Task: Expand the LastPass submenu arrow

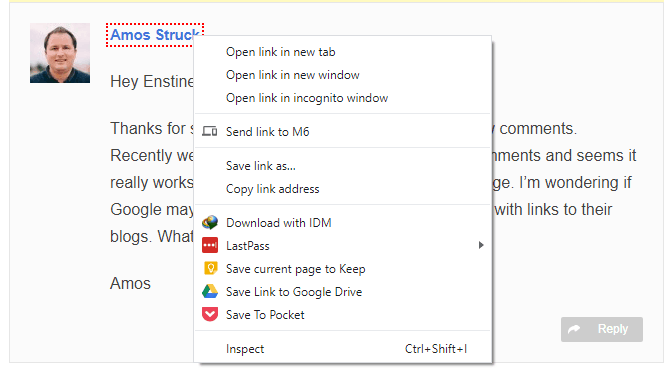Action: point(481,245)
